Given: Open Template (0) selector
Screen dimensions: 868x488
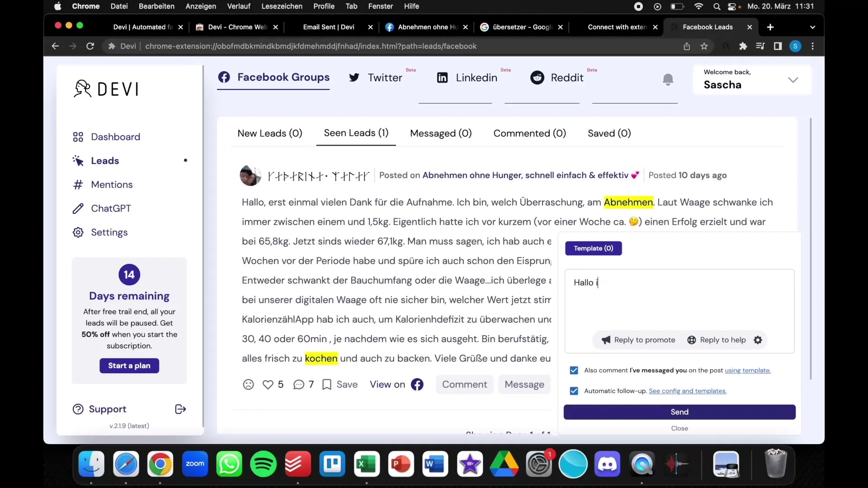Looking at the screenshot, I should (593, 248).
